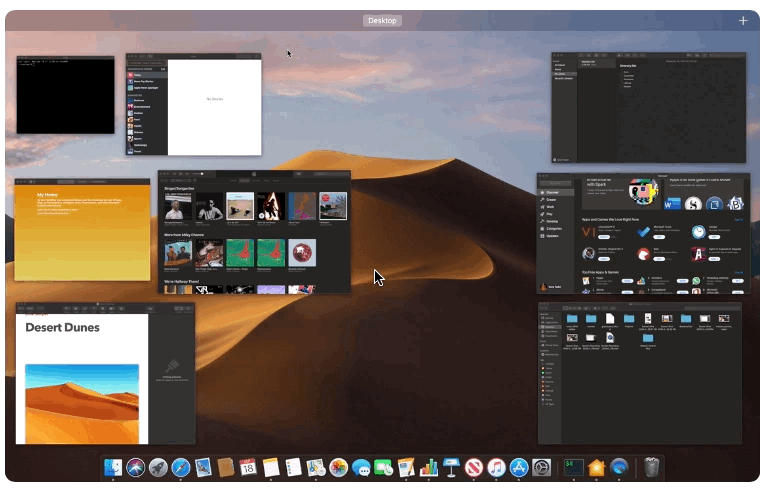Add a new desktop with plus button
The image size is (768, 488).
click(x=743, y=21)
